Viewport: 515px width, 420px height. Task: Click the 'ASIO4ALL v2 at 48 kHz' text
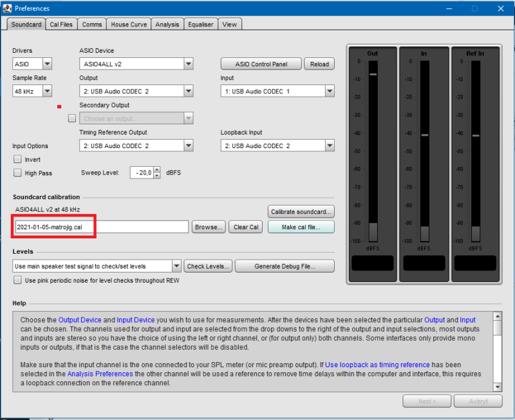click(48, 209)
